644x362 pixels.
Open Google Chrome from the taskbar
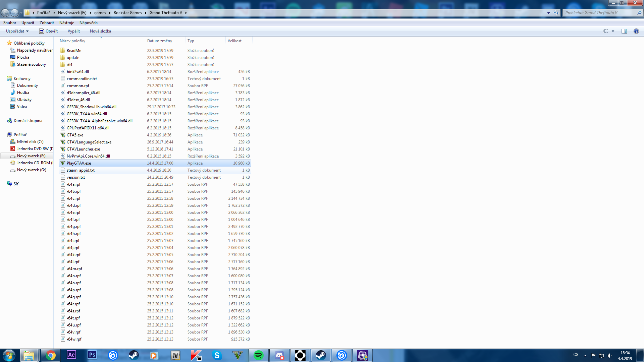(x=51, y=355)
